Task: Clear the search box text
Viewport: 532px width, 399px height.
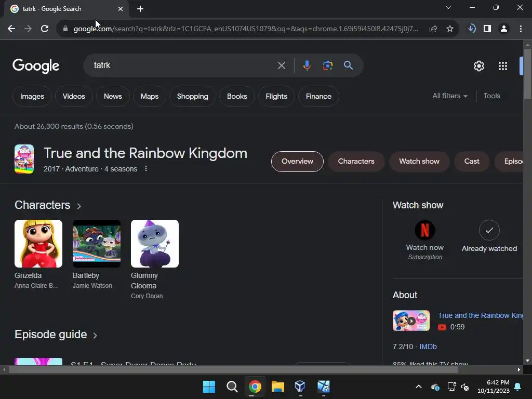Action: (281, 65)
